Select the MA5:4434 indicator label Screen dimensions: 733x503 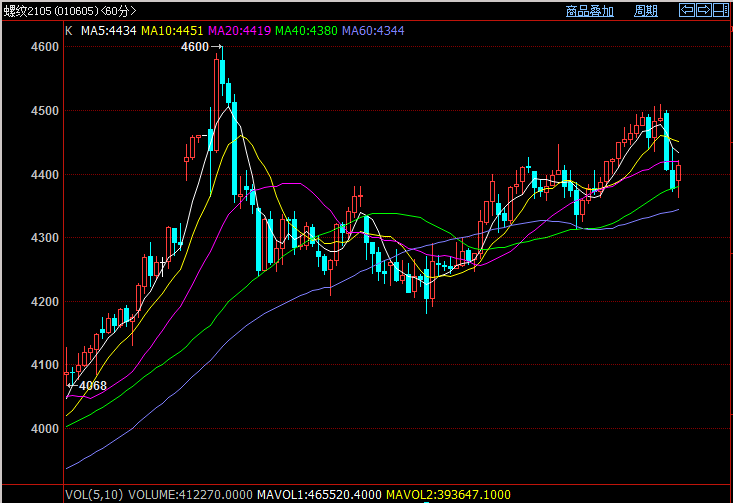click(108, 31)
